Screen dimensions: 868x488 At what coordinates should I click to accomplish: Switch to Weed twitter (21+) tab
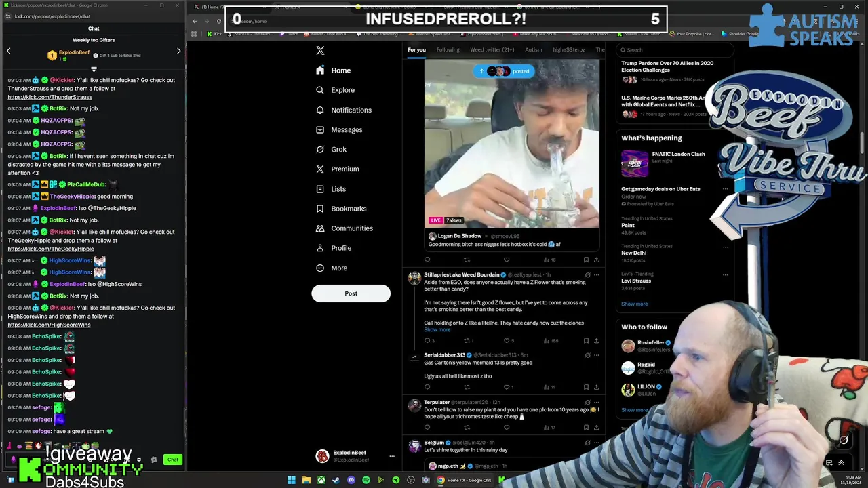(x=492, y=49)
